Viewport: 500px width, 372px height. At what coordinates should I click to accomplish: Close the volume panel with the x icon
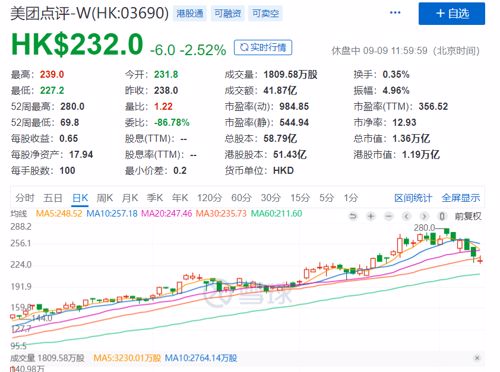tap(477, 358)
